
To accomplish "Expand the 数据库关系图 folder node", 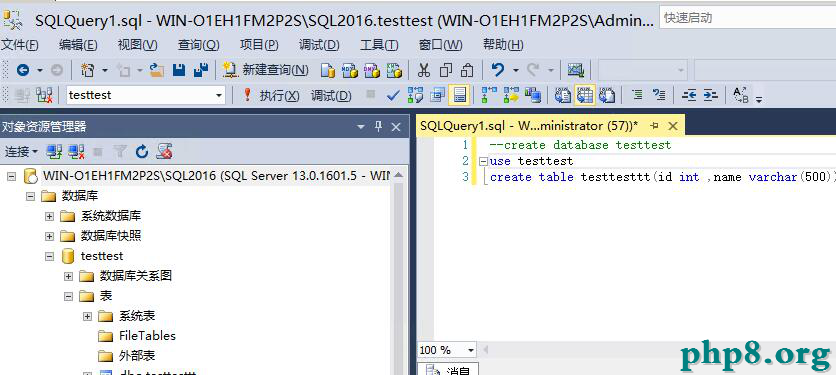I will pyautogui.click(x=68, y=276).
